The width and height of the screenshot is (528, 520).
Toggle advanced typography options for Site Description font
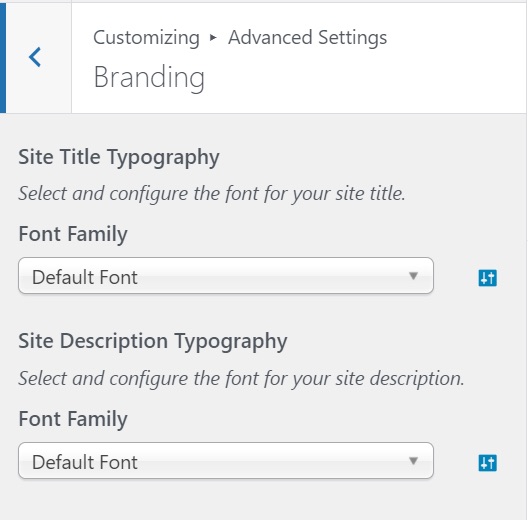pos(487,463)
